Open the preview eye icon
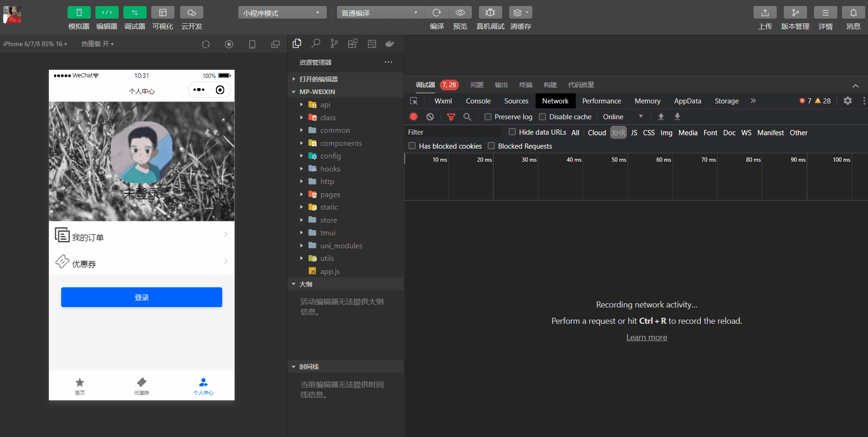Screen dimensions: 868x437 460,13
